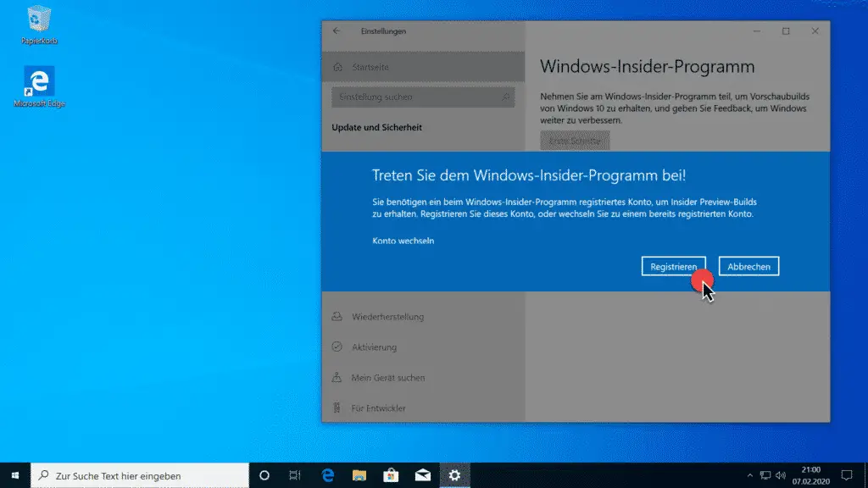Go back with the Einstellungen back arrow
Image resolution: width=868 pixels, height=488 pixels.
pos(337,31)
